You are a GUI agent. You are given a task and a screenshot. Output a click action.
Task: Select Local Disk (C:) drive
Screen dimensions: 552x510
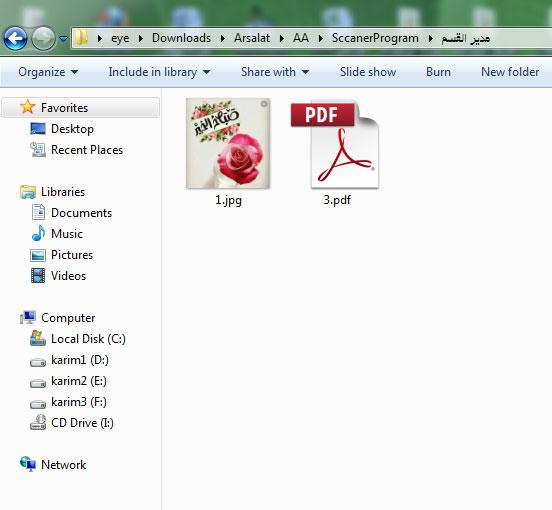pyautogui.click(x=88, y=339)
